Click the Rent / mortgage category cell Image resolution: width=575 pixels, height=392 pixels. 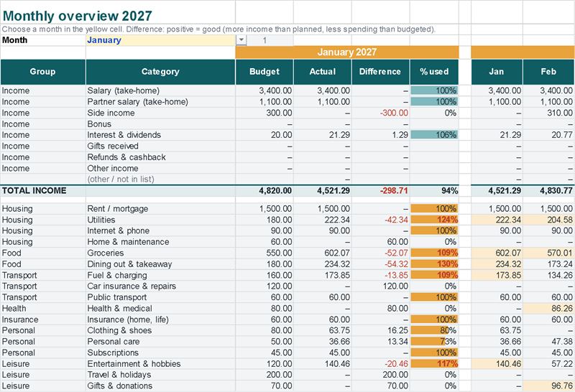160,209
